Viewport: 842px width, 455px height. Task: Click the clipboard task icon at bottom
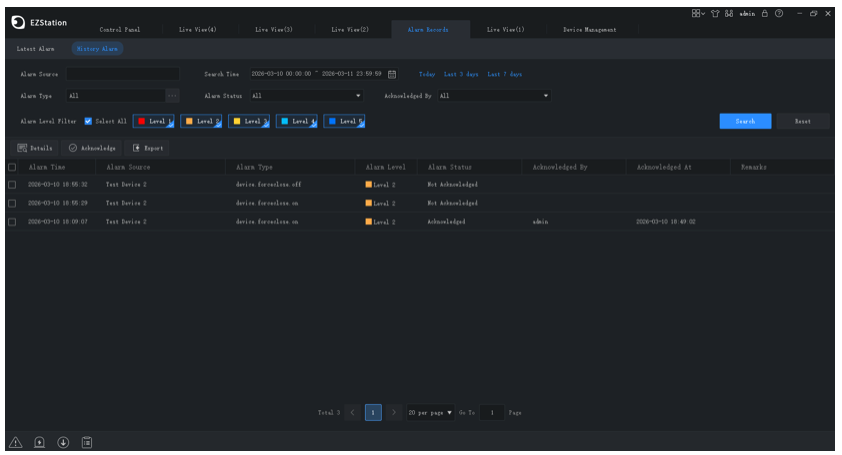click(86, 442)
